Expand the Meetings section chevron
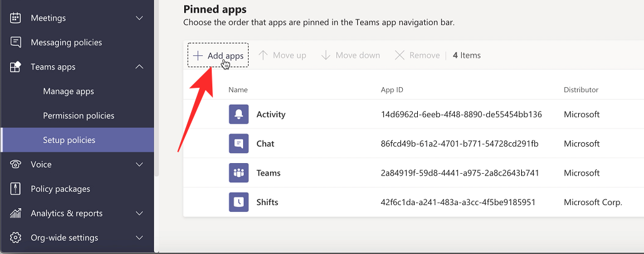 tap(140, 18)
